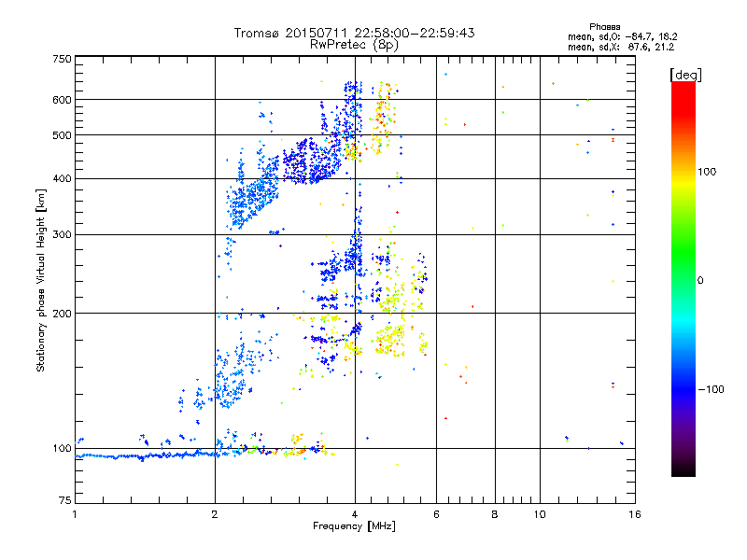Click the y-axis '200' tick label

pos(62,314)
